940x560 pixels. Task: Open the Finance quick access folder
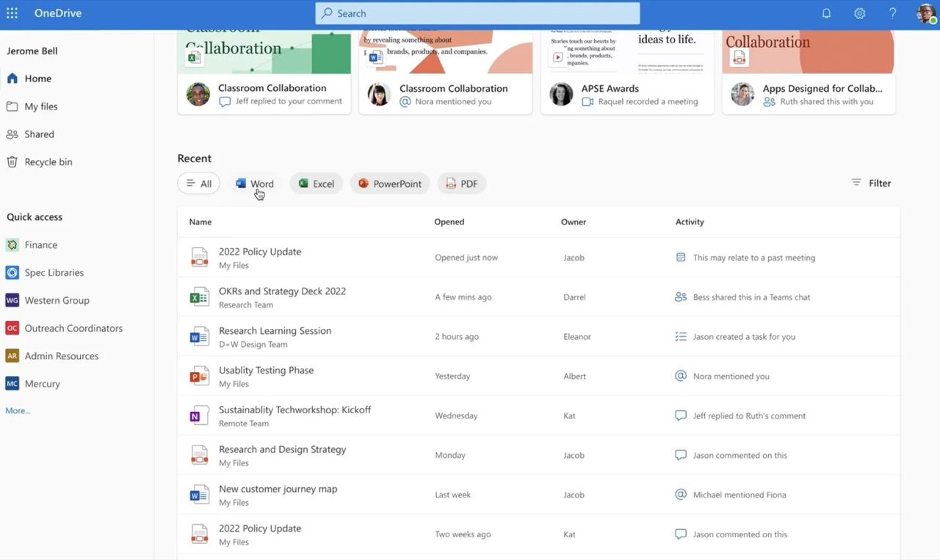click(x=40, y=244)
